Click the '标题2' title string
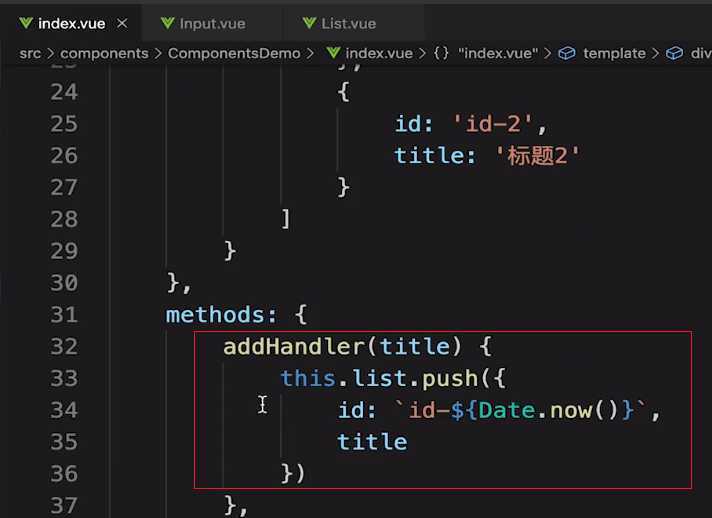Image resolution: width=712 pixels, height=518 pixels. (x=537, y=156)
